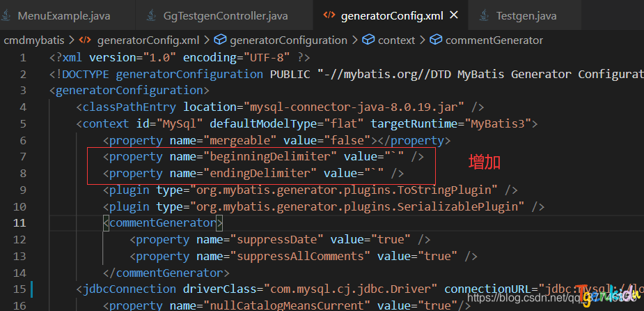This screenshot has width=644, height=311.
Task: Click the 'classPathEntry' tag name
Action: [129, 107]
